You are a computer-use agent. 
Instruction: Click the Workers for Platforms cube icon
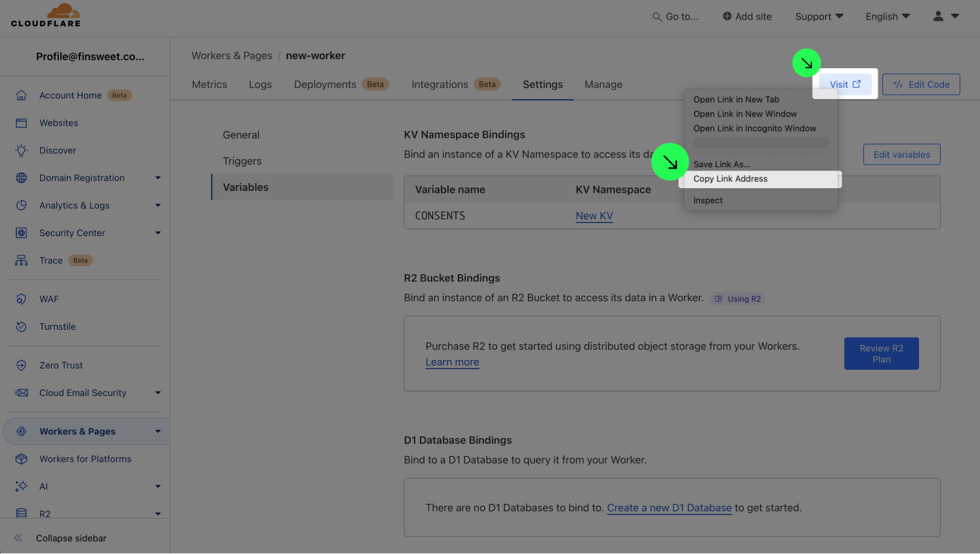click(22, 459)
